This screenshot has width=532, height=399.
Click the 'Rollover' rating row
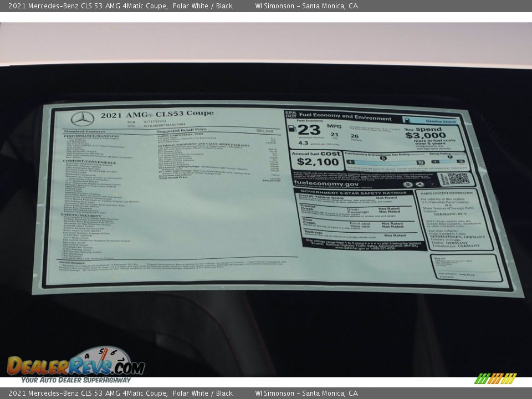point(354,234)
